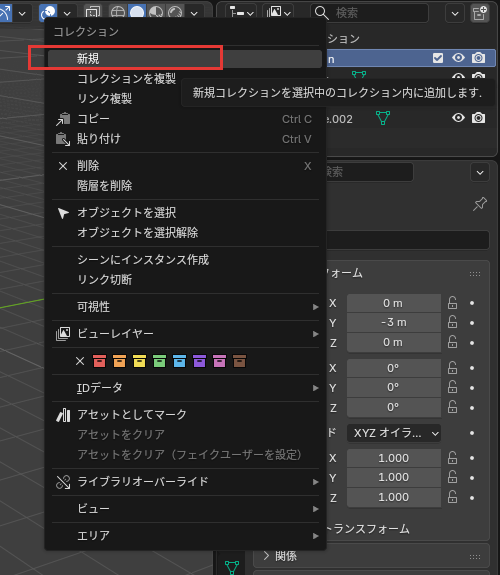Switch to material preview shading

coord(156,13)
